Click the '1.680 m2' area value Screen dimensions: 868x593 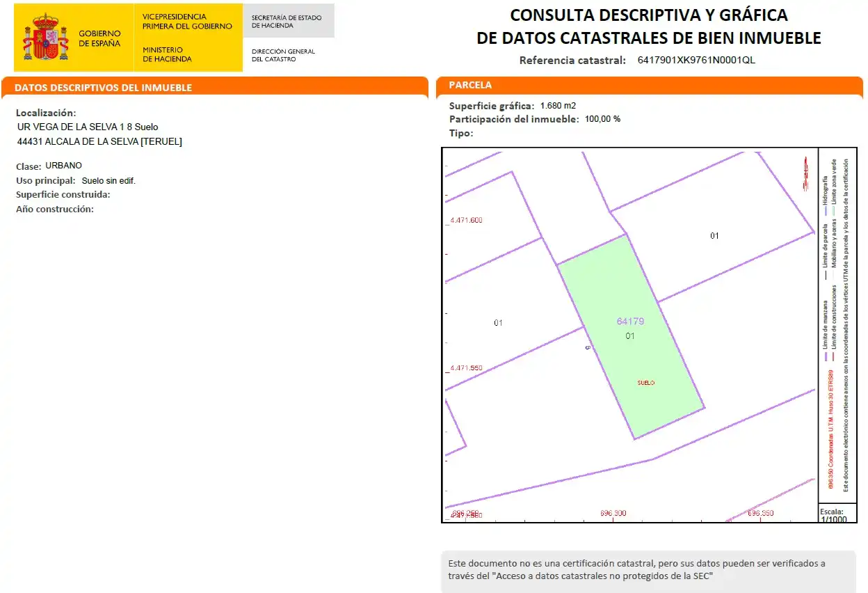pyautogui.click(x=558, y=106)
